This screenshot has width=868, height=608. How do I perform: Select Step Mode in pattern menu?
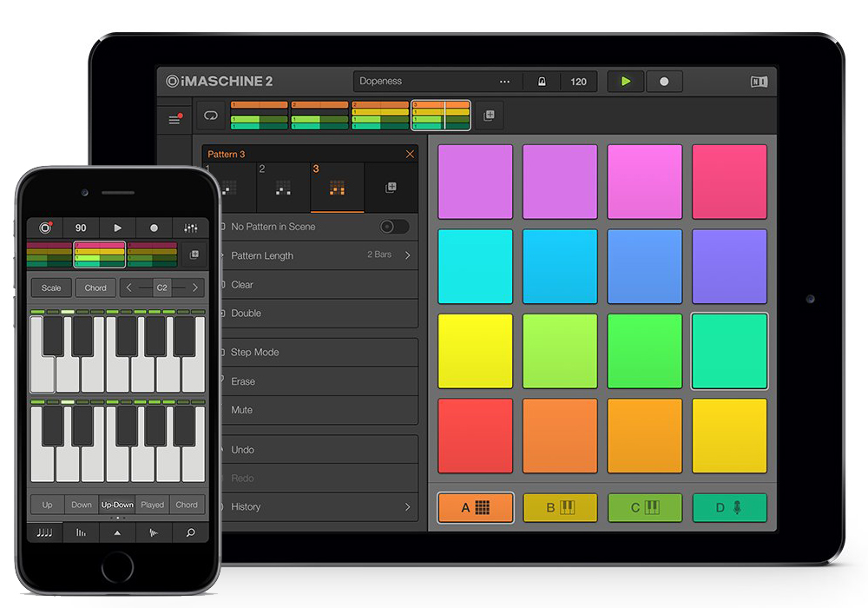[x=319, y=352]
